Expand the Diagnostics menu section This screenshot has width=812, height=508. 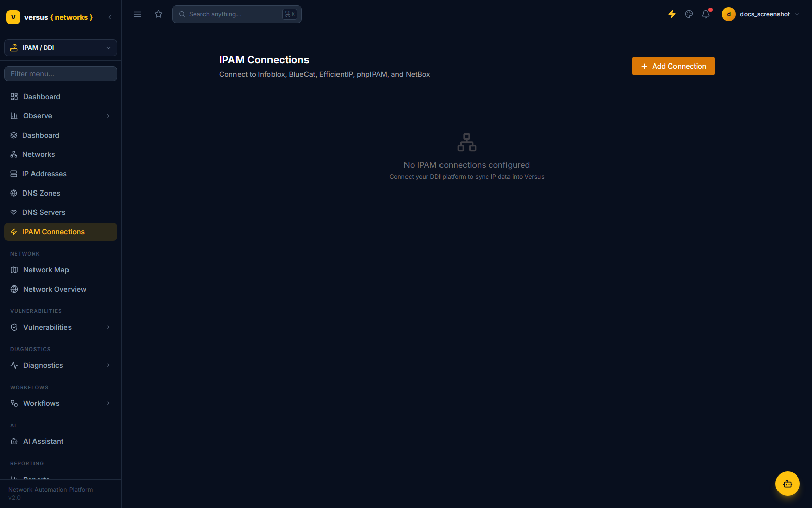tap(60, 365)
